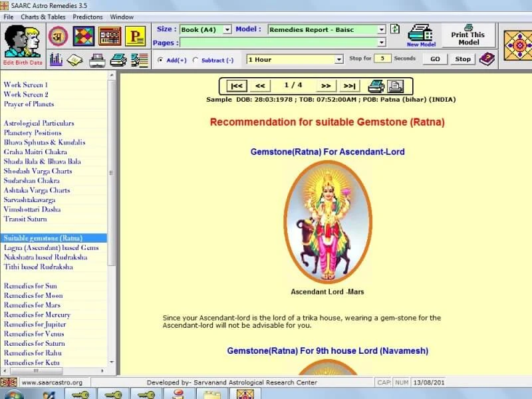532x399 pixels.
Task: Click the print preview page icon
Action: (395, 86)
